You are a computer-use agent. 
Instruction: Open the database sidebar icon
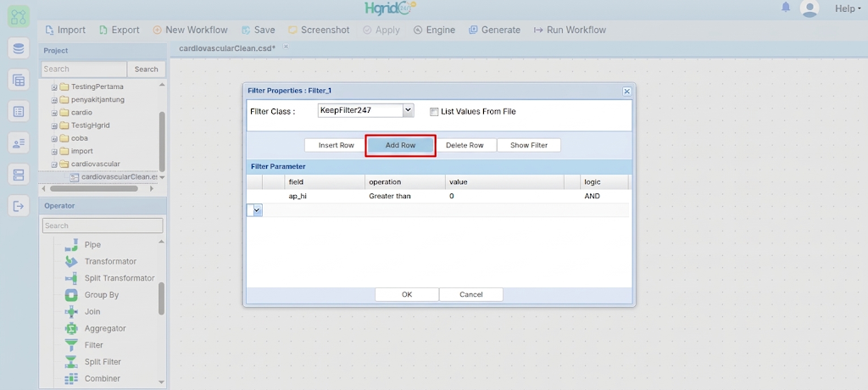(19, 48)
